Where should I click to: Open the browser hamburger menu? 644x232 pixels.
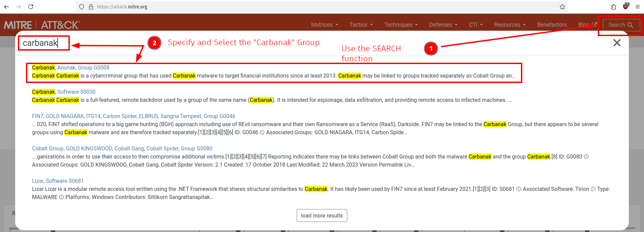click(637, 7)
